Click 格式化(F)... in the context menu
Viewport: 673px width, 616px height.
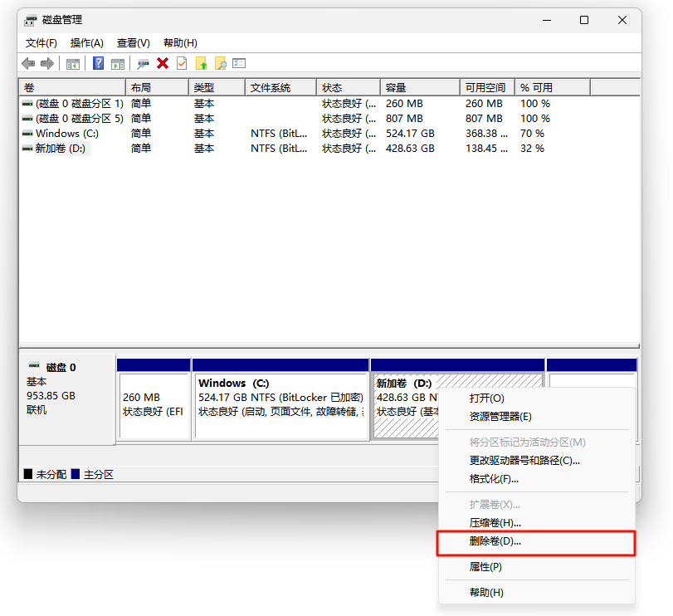pos(494,478)
